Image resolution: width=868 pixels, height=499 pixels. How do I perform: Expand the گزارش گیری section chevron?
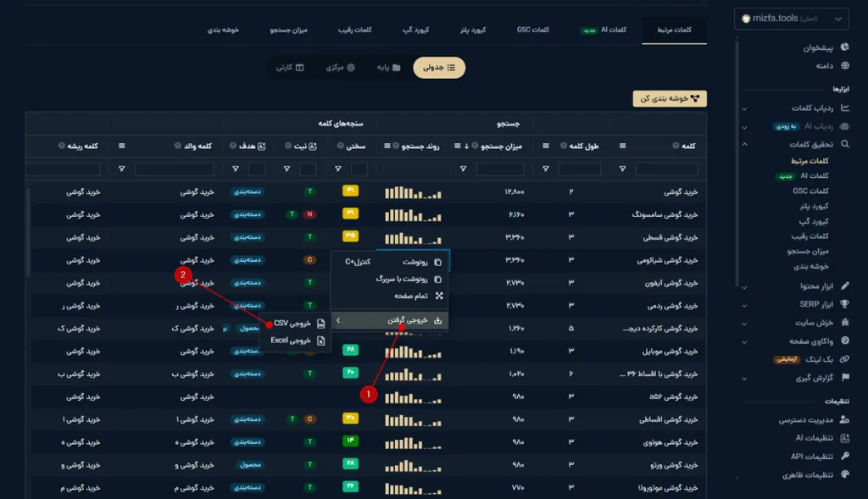(744, 379)
